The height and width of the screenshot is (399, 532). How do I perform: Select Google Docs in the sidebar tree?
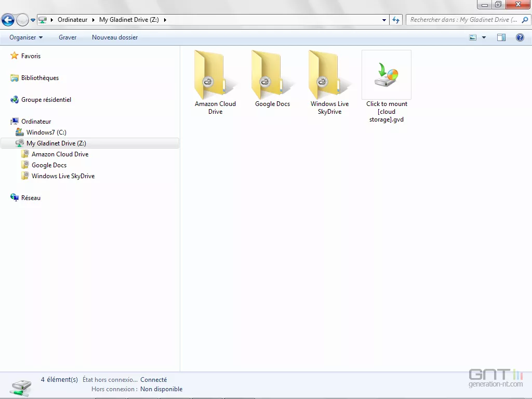49,165
